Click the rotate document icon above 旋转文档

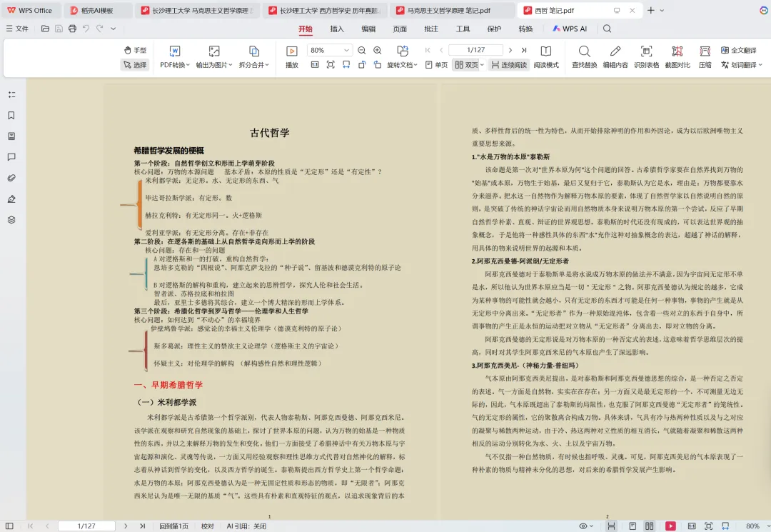[x=402, y=51]
